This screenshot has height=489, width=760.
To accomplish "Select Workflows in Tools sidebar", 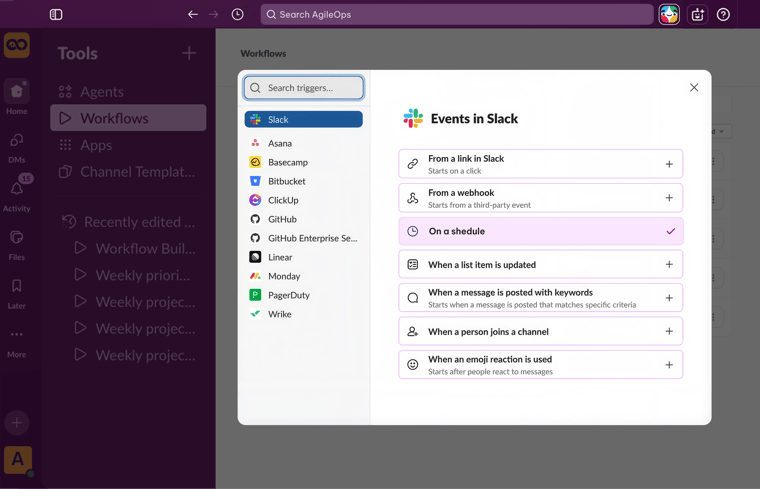I will click(128, 118).
